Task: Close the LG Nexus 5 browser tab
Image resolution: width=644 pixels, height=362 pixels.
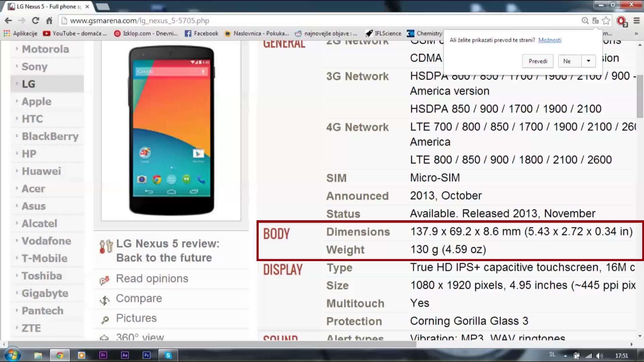Action: (x=87, y=6)
